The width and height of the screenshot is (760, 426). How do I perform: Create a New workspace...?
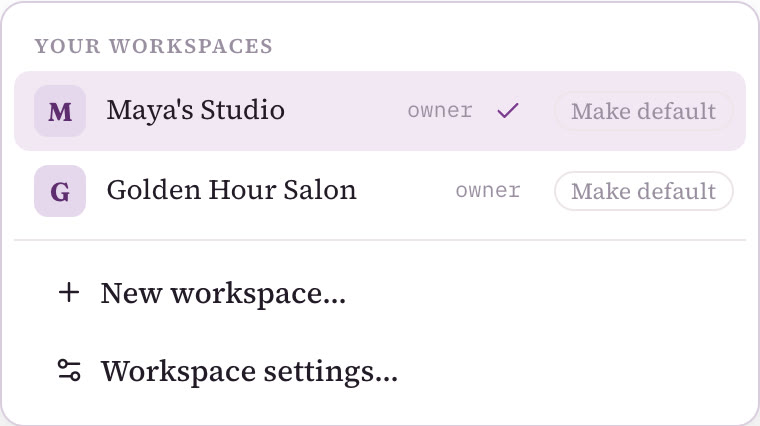click(x=380, y=293)
